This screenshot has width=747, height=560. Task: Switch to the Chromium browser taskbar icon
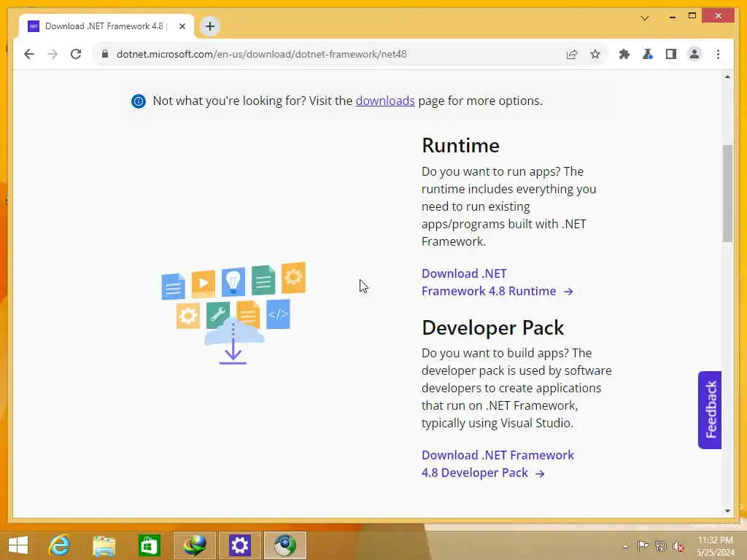[285, 545]
